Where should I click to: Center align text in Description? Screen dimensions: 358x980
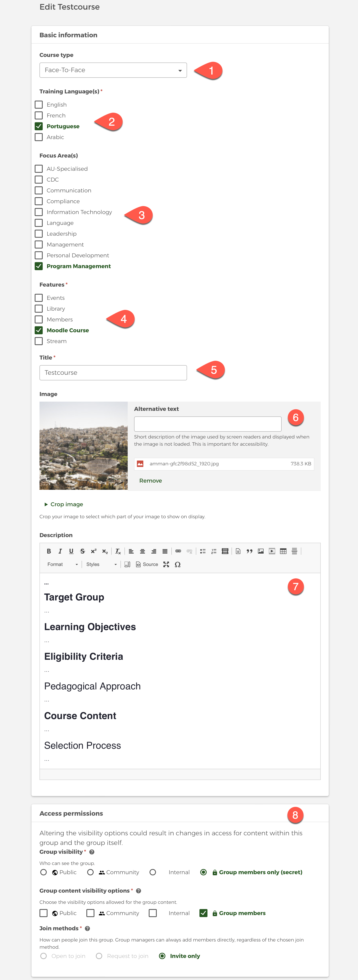click(x=143, y=551)
